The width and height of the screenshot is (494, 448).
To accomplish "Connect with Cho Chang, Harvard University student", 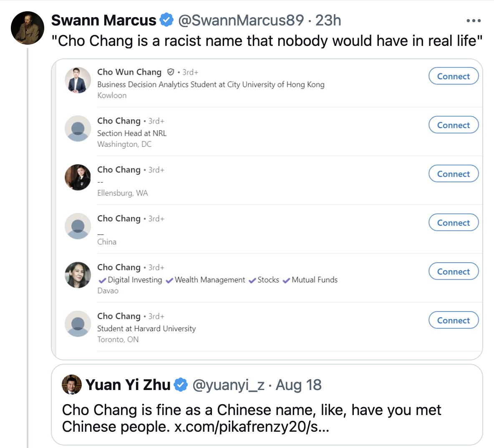I will tap(453, 320).
